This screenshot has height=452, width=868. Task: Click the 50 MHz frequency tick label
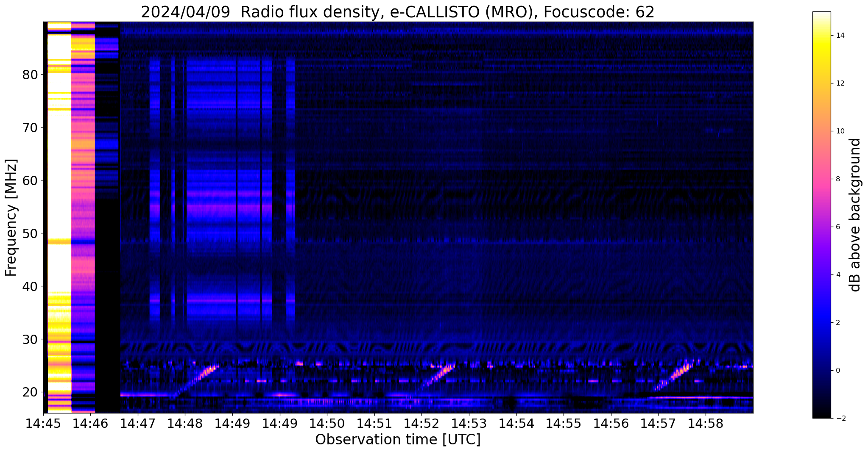(30, 233)
